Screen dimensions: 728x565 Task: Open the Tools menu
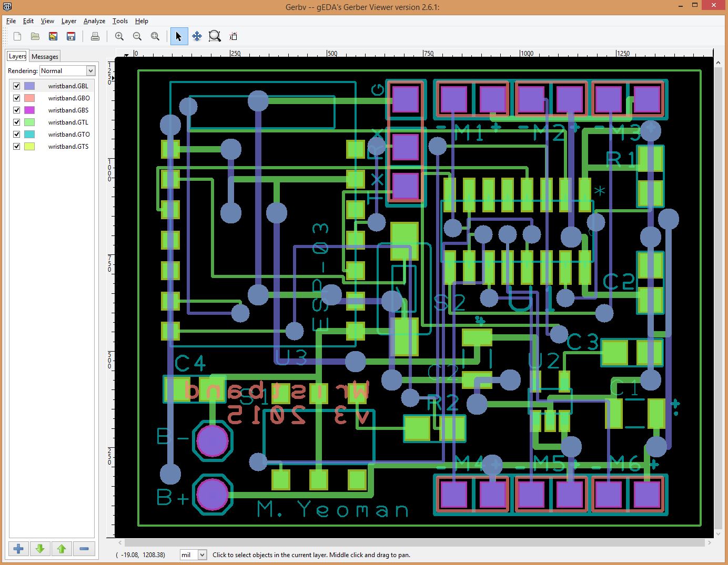[x=120, y=21]
